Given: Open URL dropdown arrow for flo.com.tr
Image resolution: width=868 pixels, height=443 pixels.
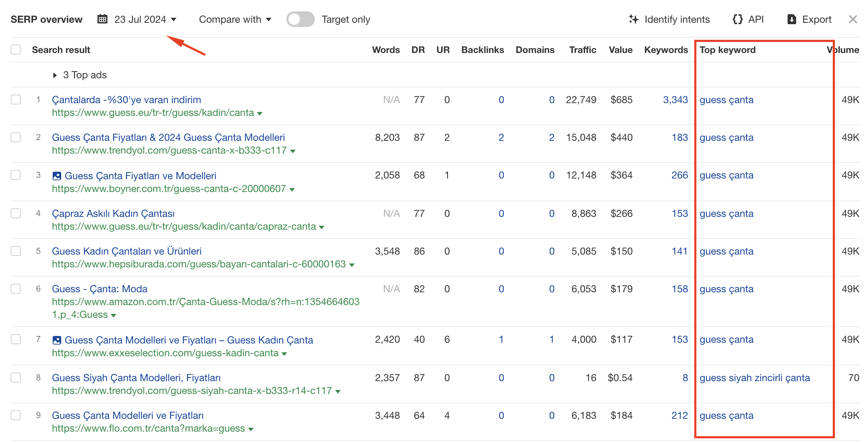Looking at the screenshot, I should 251,429.
